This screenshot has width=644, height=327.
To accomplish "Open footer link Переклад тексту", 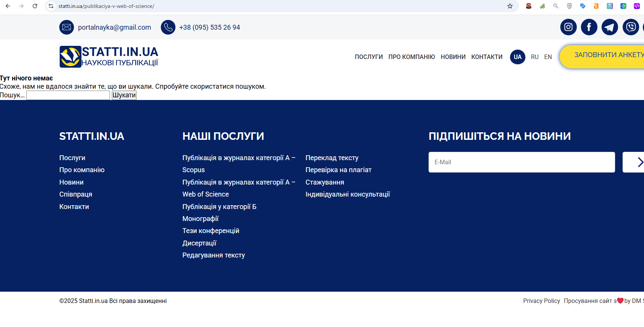I will coord(332,158).
